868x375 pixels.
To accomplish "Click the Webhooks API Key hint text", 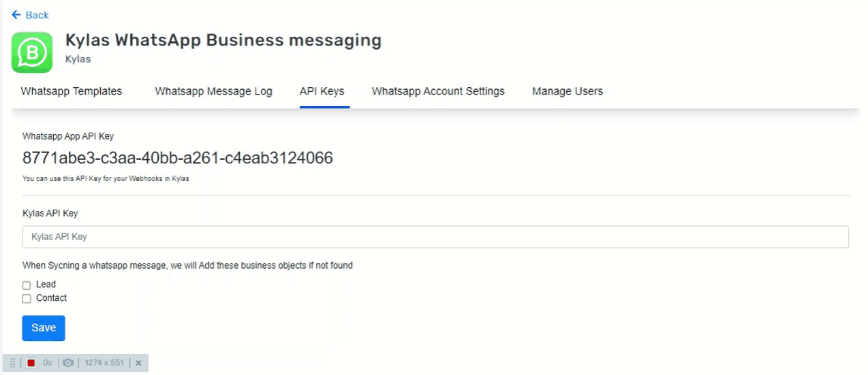I will (106, 179).
